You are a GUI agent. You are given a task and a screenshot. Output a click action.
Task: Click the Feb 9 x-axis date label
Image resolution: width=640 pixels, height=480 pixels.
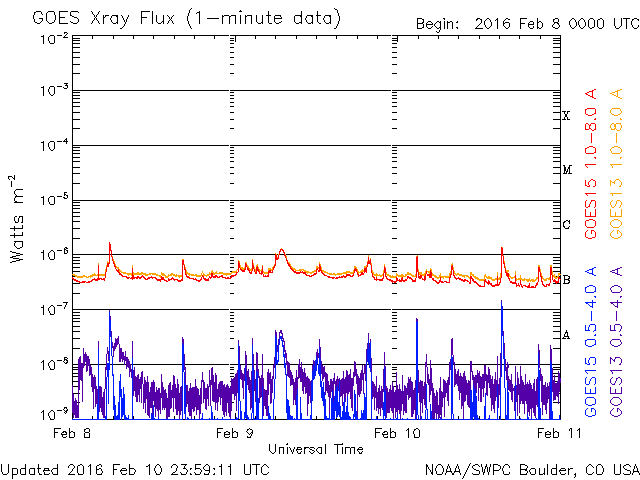coord(233,434)
